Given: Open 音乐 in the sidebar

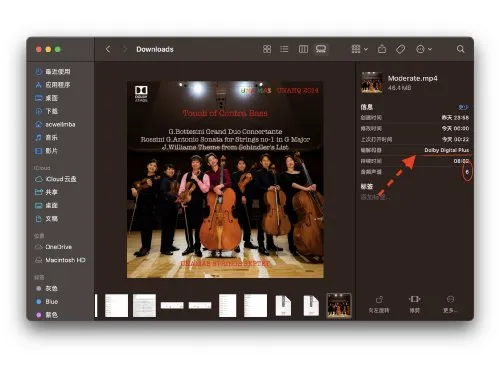Looking at the screenshot, I should tap(47, 137).
